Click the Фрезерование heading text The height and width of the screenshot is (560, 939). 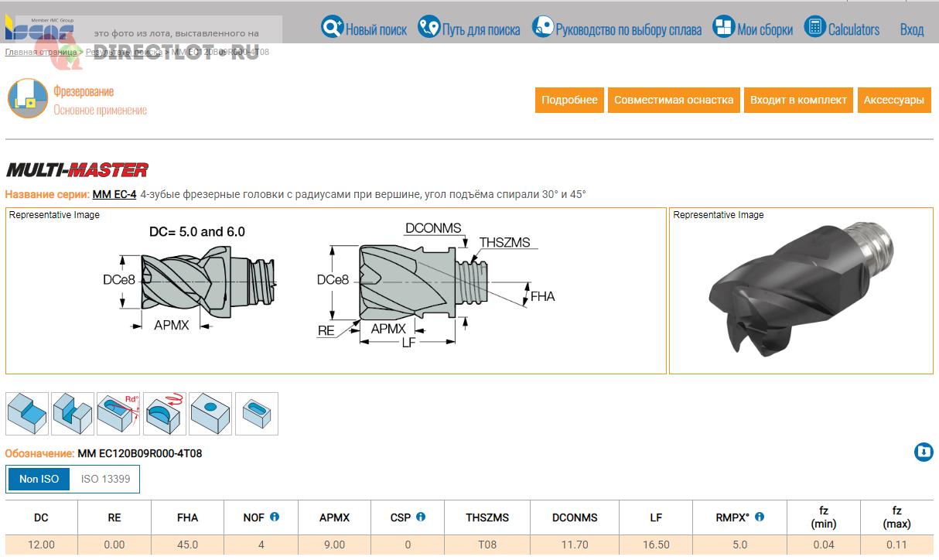(84, 92)
